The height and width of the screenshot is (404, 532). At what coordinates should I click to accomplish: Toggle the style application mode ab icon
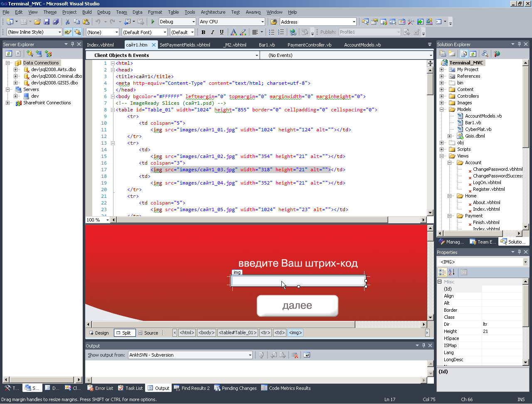[68, 32]
